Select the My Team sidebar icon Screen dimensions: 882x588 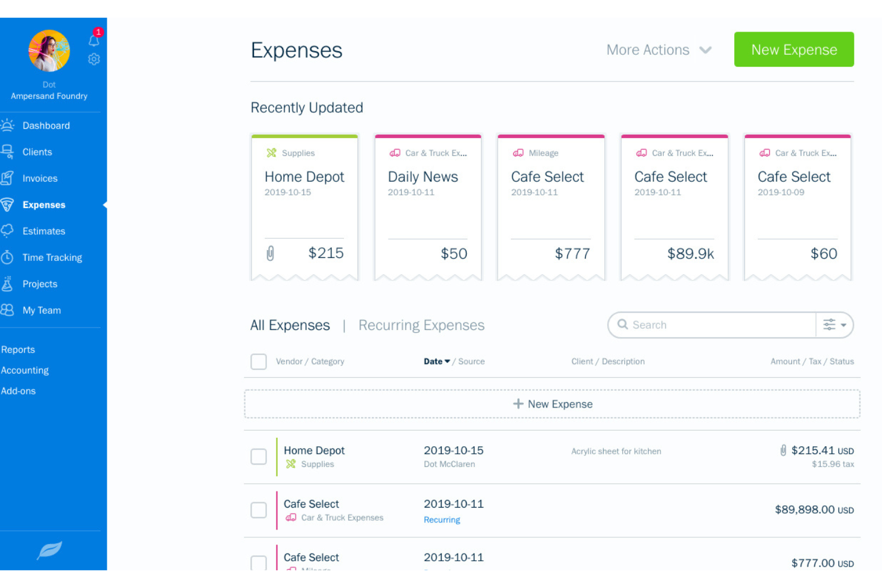click(8, 310)
